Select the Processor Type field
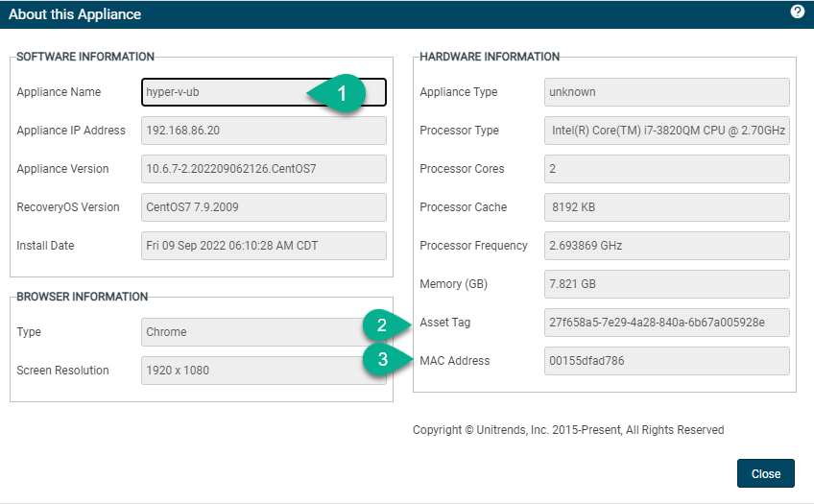814x504 pixels. pos(667,131)
